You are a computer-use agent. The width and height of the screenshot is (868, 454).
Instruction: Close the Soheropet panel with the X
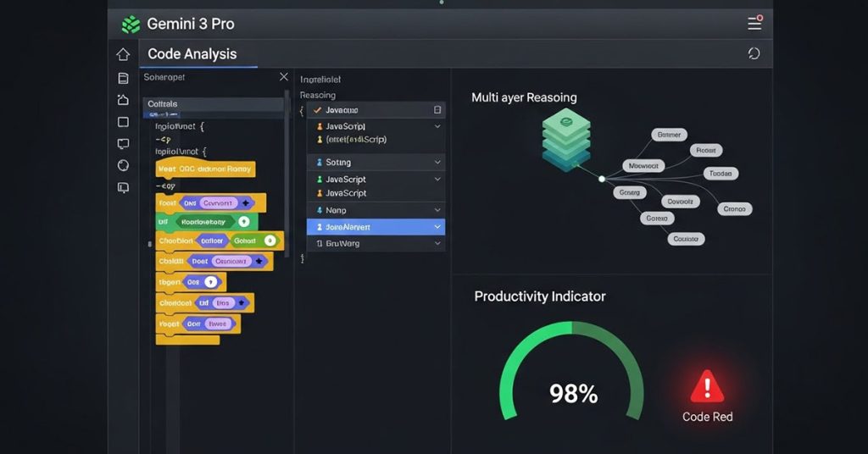tap(283, 77)
